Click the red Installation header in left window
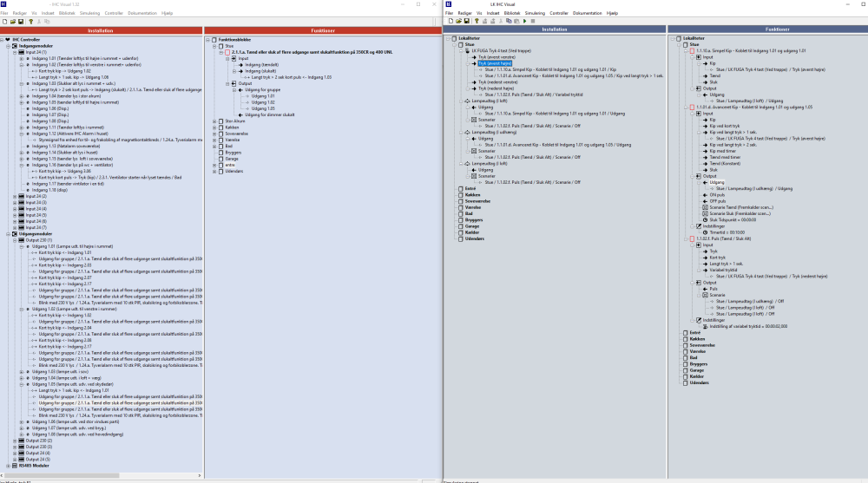 tap(102, 29)
